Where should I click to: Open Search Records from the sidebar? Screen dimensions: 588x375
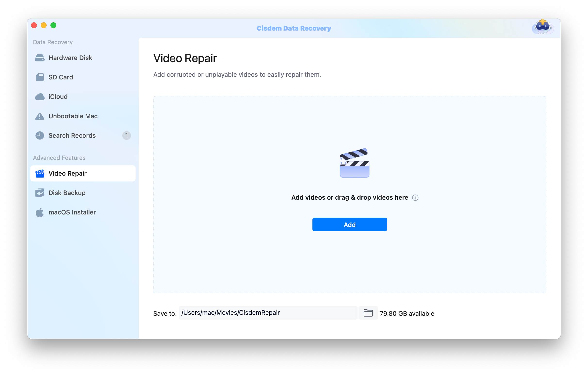(72, 135)
